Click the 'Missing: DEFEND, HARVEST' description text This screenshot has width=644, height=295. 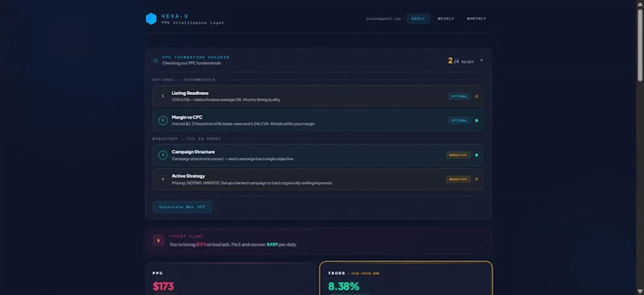(x=252, y=183)
